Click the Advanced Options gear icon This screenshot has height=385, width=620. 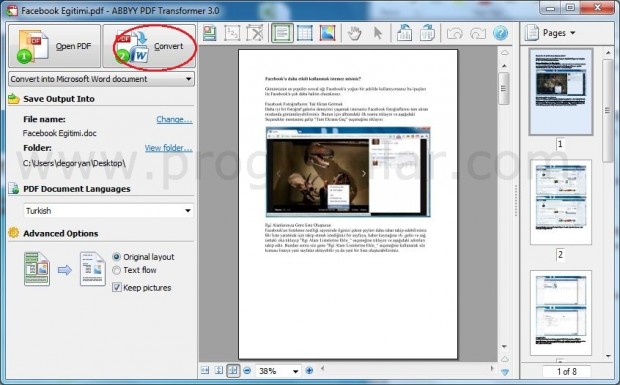(13, 233)
